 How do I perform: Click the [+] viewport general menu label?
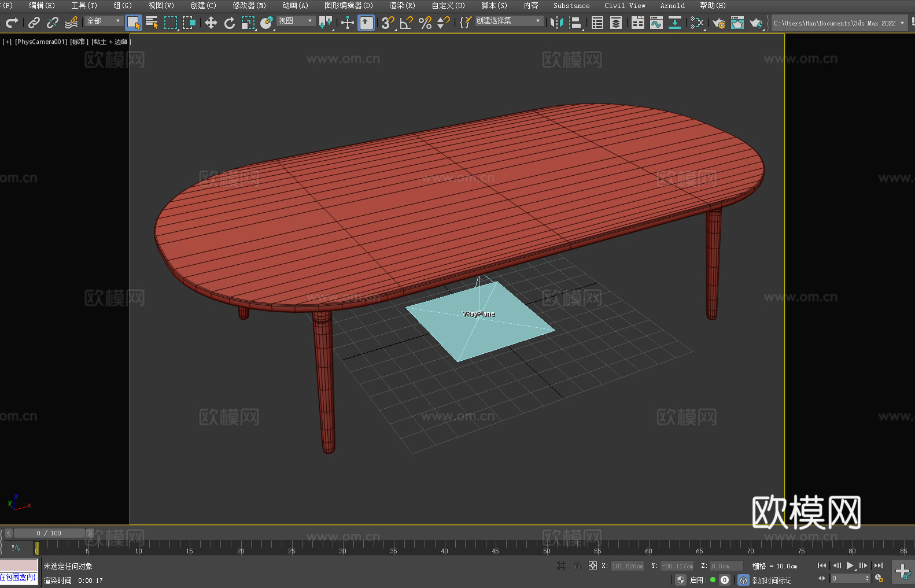(7, 42)
